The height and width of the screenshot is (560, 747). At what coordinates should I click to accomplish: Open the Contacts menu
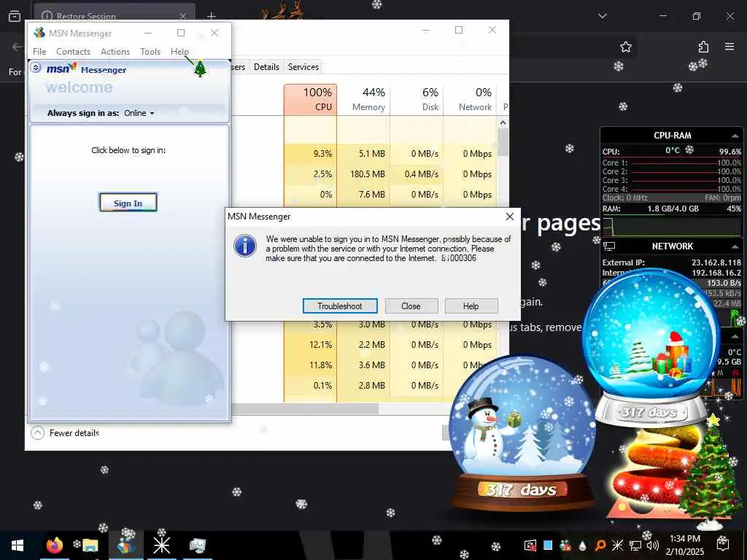[74, 52]
